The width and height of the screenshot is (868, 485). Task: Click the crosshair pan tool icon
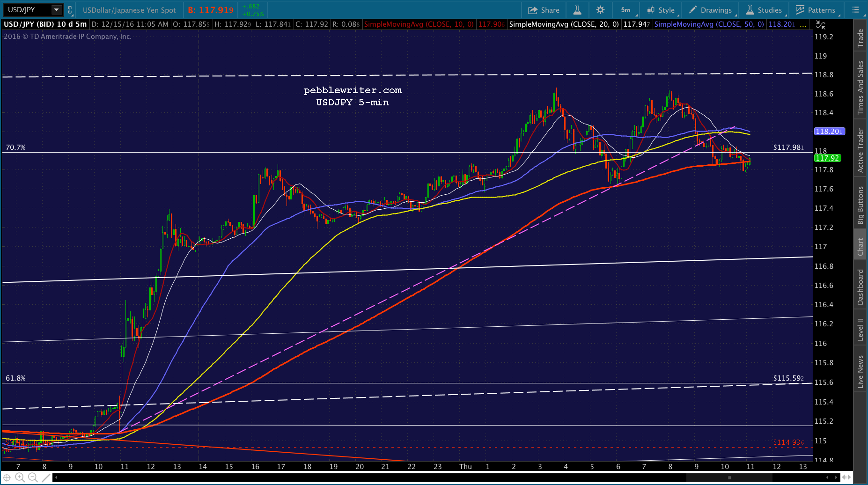7,478
